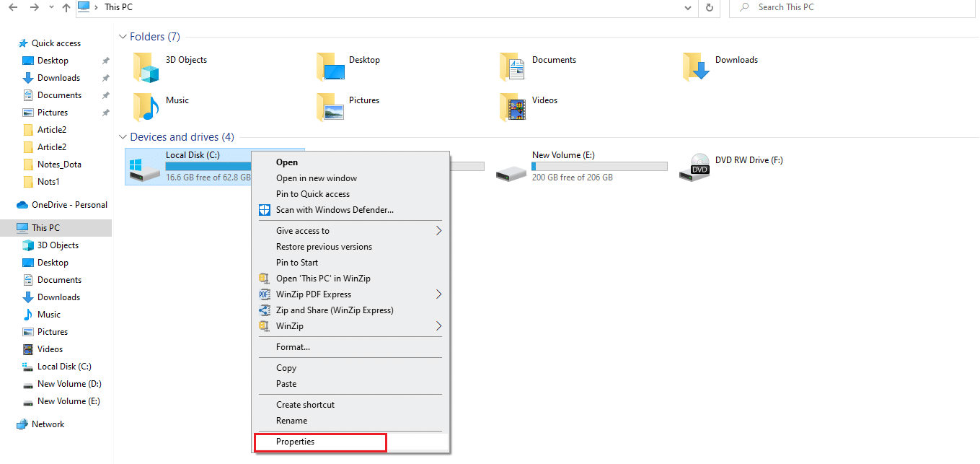
Task: Refresh the This PC view
Action: (x=710, y=7)
